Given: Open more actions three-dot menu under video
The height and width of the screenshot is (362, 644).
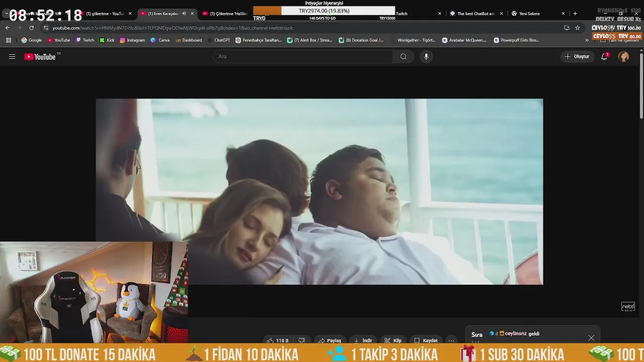Looking at the screenshot, I should pos(451,340).
